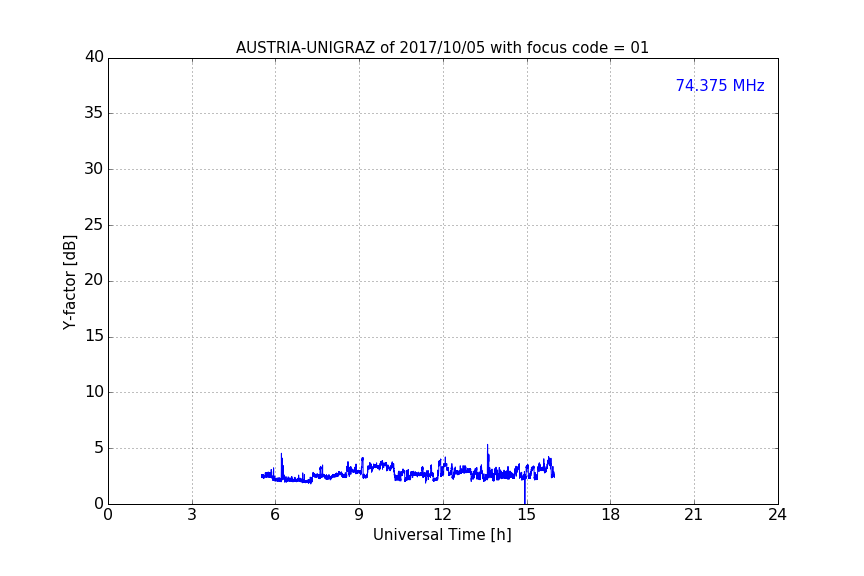Image resolution: width=864 pixels, height=576 pixels.
Task: Click x-axis tick label 12
Action: tap(442, 515)
